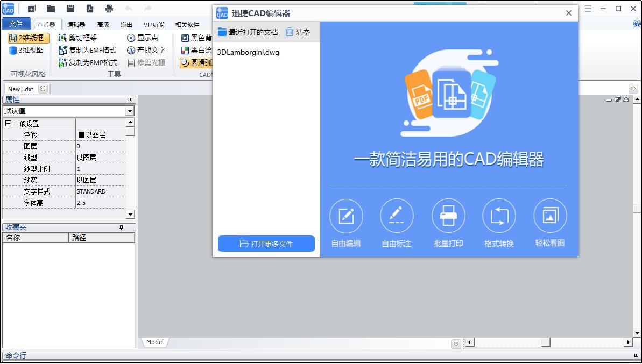Switch to the 编辑器 ribbon tab
This screenshot has width=642, height=364.
76,24
